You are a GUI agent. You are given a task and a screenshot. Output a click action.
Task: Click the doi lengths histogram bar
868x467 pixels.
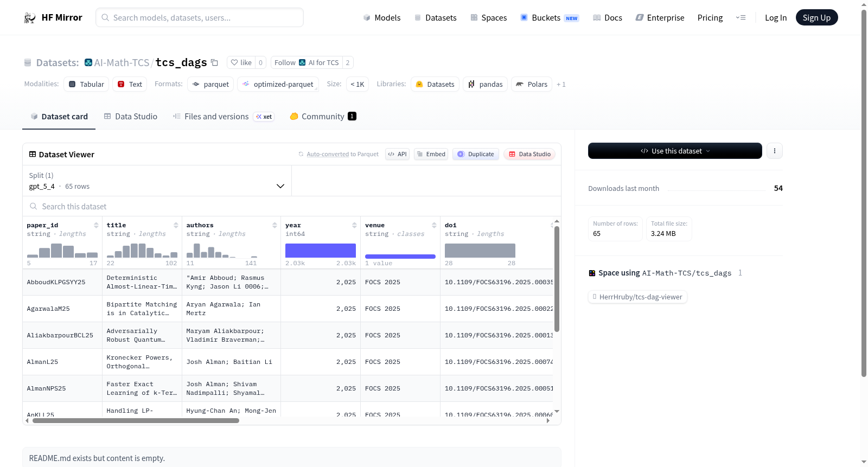tap(480, 251)
